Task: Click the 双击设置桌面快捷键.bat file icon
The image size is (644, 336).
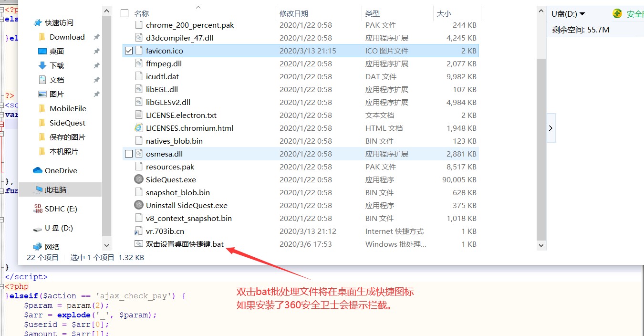Action: coord(138,244)
